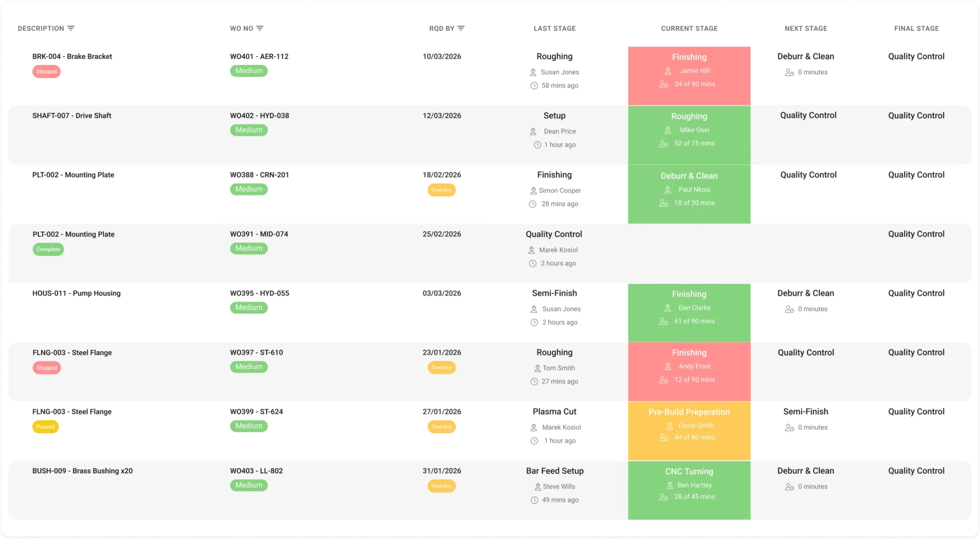
Task: Click the time-tracking icon beside 52 of 75 mins
Action: click(664, 144)
